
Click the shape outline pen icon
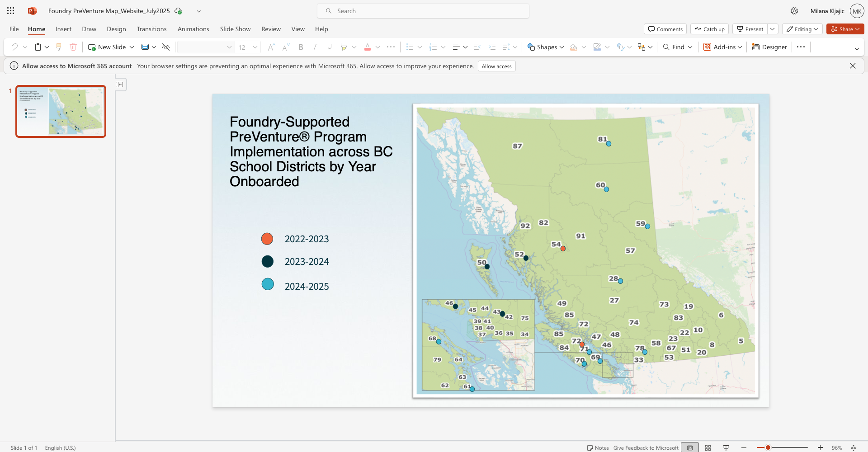[x=597, y=47]
